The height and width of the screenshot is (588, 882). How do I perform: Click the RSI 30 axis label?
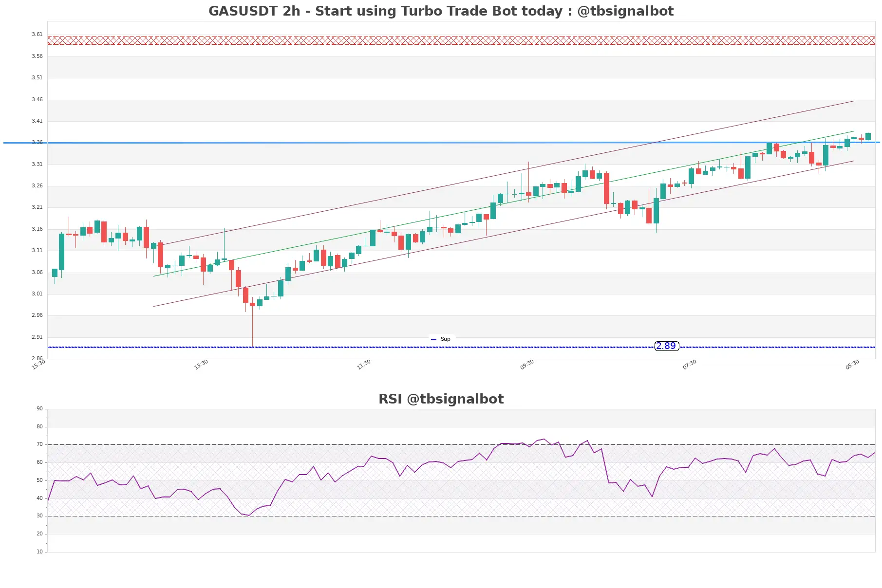coord(39,516)
